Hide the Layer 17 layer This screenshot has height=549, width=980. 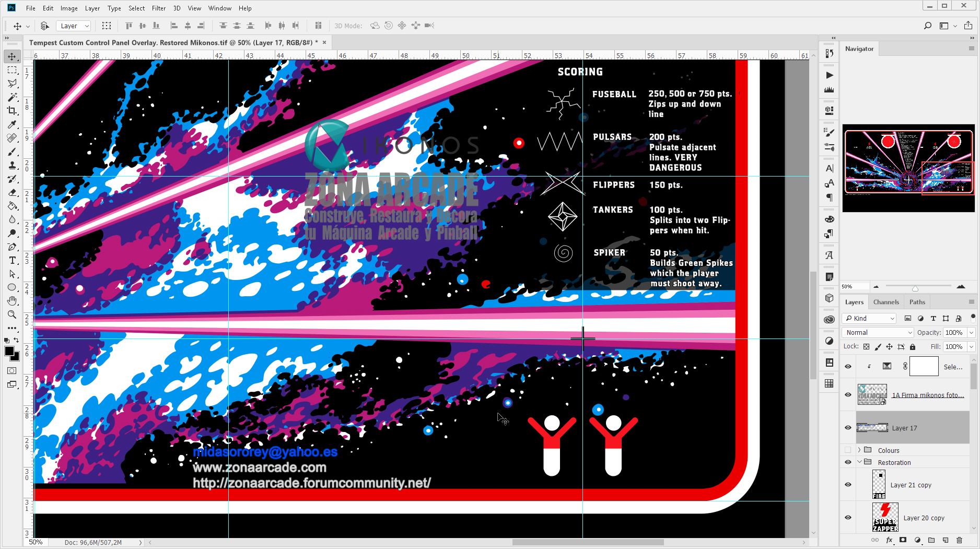pyautogui.click(x=848, y=428)
